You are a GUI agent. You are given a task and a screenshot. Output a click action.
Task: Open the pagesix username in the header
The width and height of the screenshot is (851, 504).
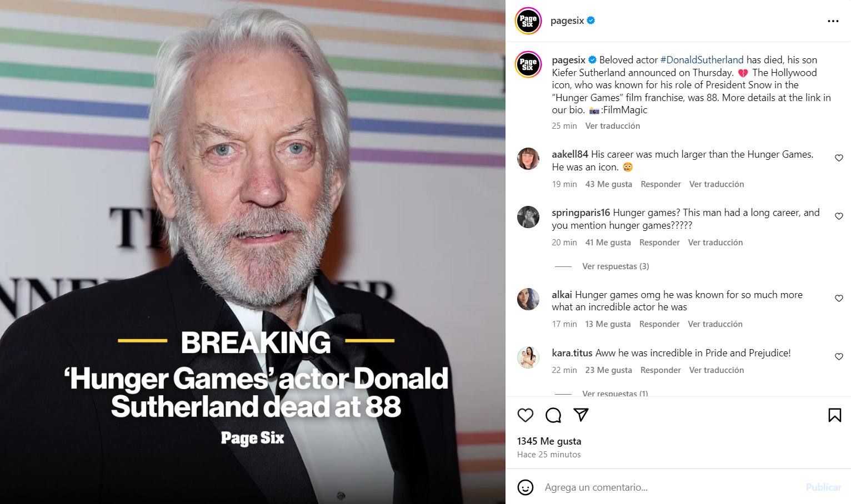(567, 21)
